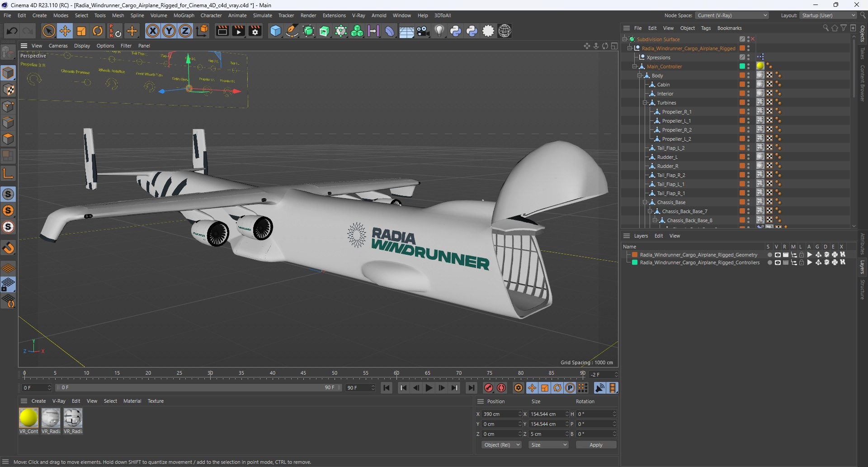Toggle lock on Geometry layer
This screenshot has width=868, height=467.
click(x=802, y=255)
